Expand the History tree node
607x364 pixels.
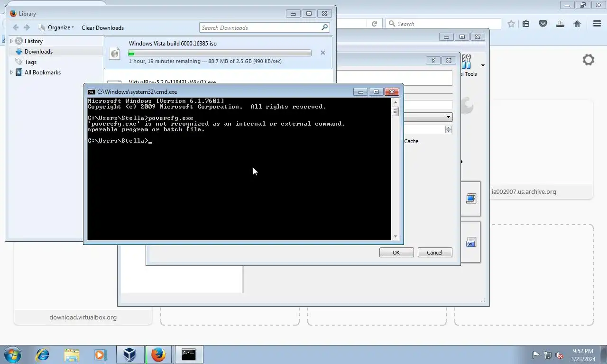[11, 41]
